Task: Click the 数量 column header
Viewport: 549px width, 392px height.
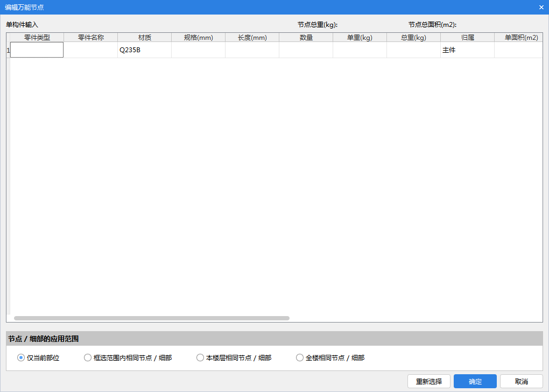Action: click(x=306, y=38)
